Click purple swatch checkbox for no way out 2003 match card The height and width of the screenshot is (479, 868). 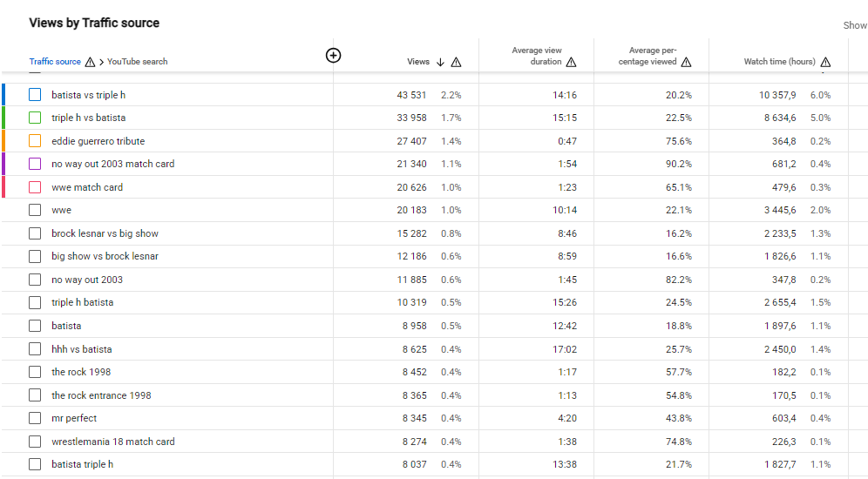pyautogui.click(x=35, y=164)
